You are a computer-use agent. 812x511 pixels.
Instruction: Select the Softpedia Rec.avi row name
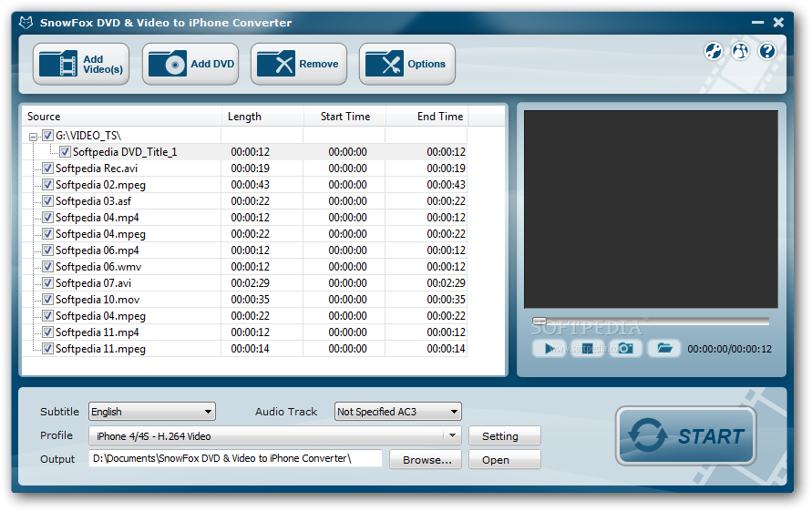click(x=97, y=169)
